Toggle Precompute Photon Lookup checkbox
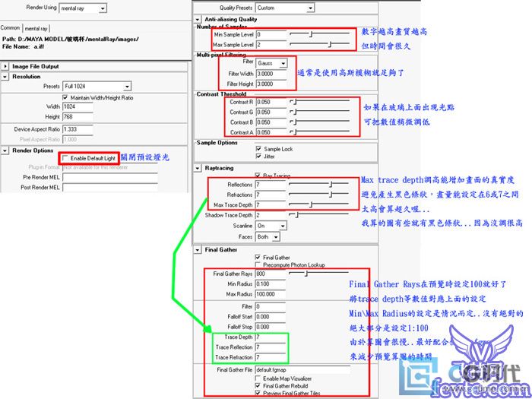Screen dimensions: 532x399 [258, 265]
